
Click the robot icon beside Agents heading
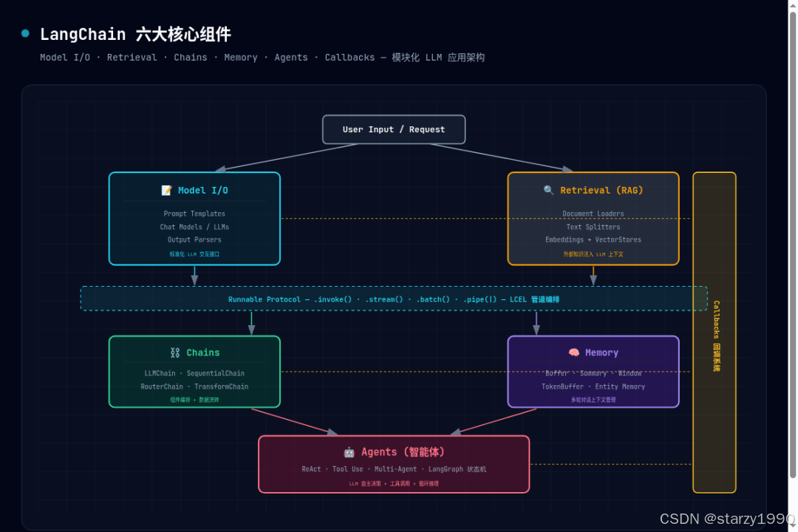(x=349, y=452)
